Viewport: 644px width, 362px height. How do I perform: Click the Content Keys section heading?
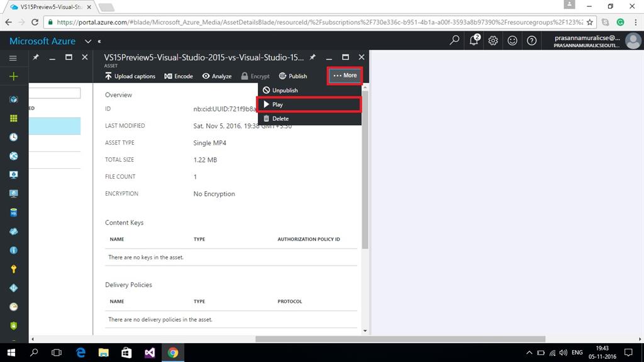pos(124,222)
